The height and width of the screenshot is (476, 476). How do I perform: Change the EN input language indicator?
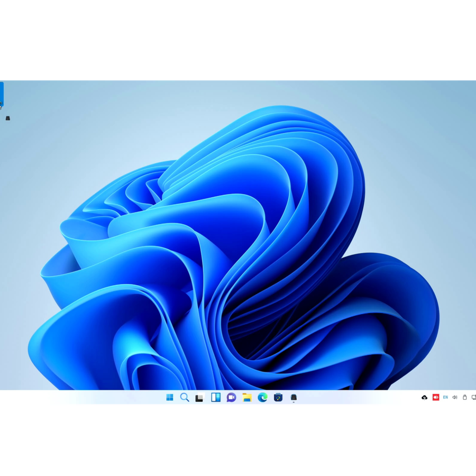tap(445, 397)
